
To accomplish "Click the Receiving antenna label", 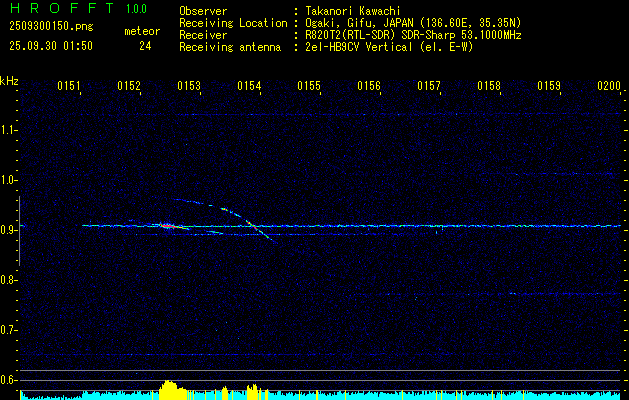I will (230, 47).
